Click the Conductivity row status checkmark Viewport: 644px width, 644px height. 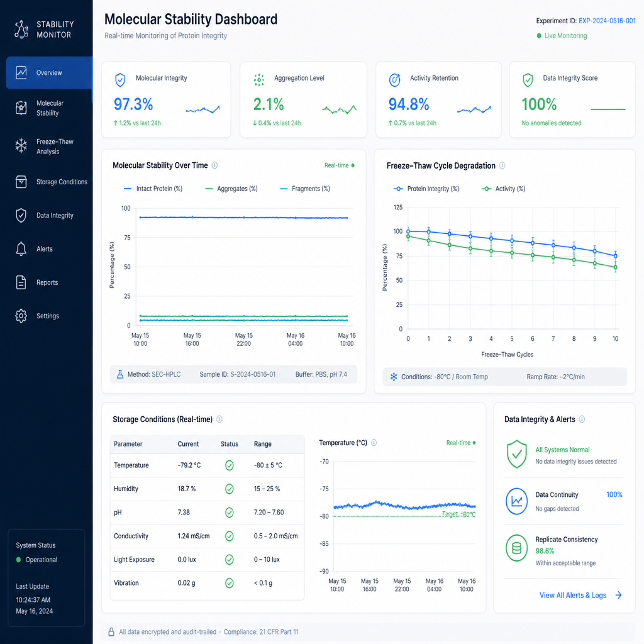tap(230, 536)
